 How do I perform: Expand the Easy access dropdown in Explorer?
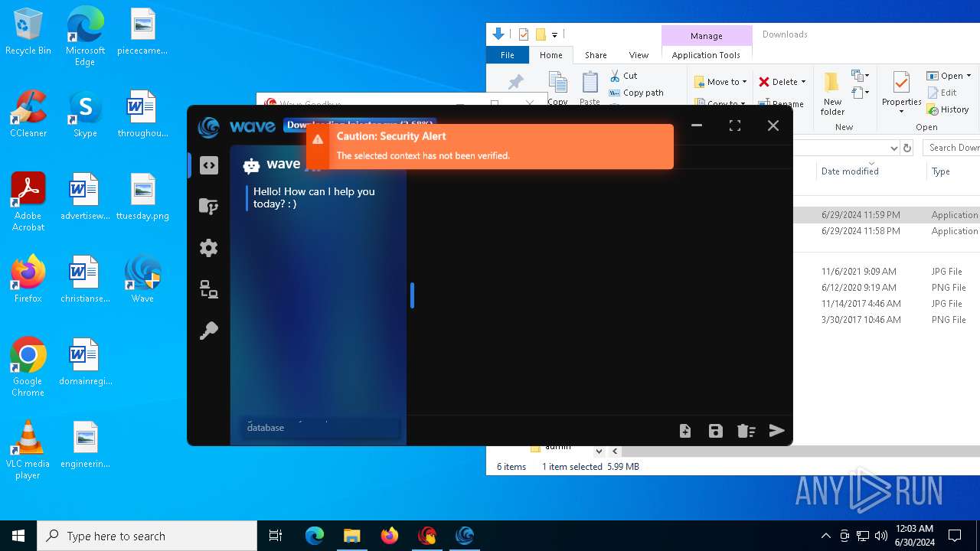(861, 93)
